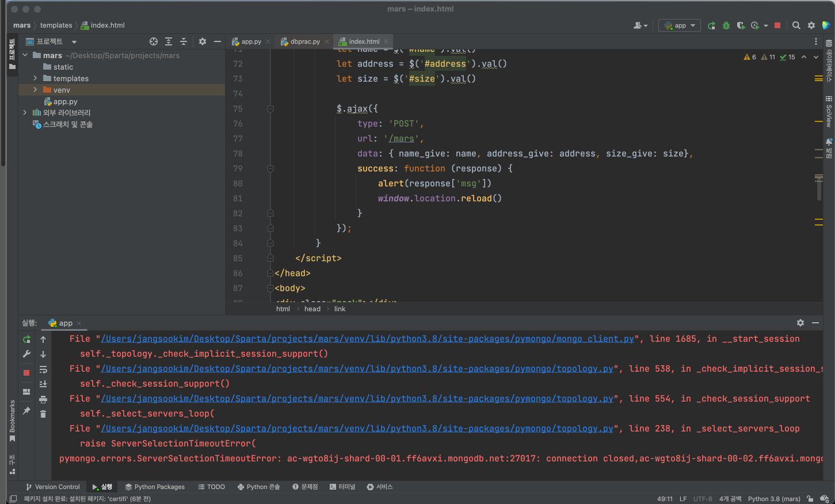Toggle file read-only lock in the status bar
Viewport: 835px width, 504px height.
[810, 499]
